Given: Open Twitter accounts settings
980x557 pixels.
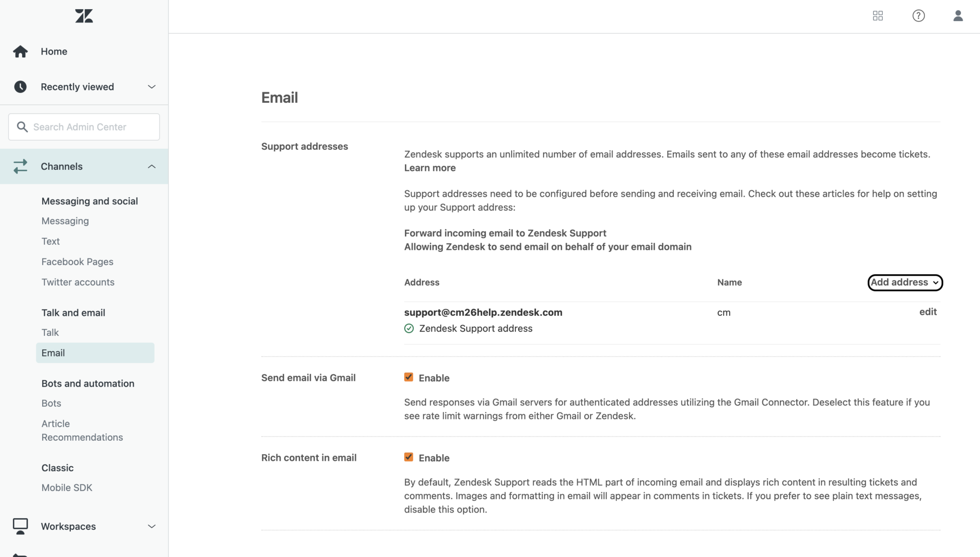Looking at the screenshot, I should point(78,282).
